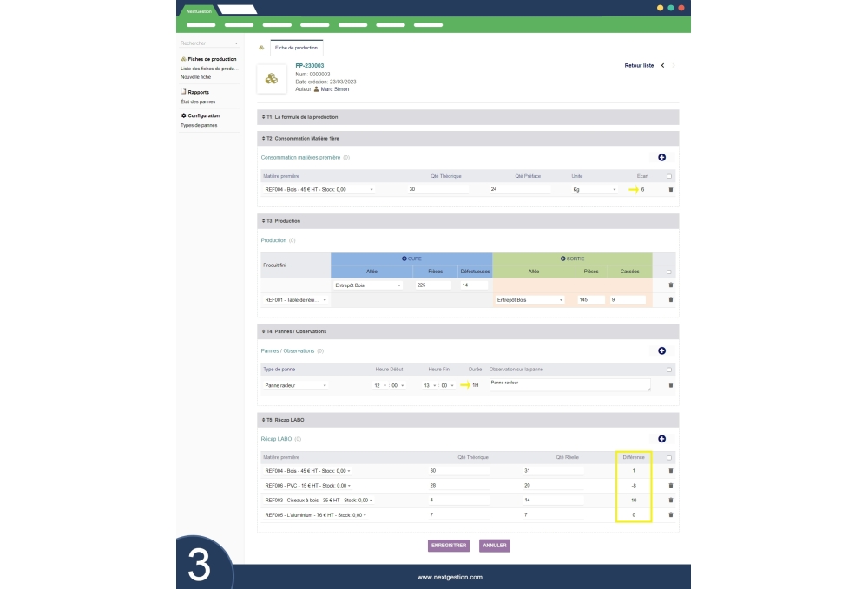The width and height of the screenshot is (868, 589).
Task: Go to previous record with left arrow
Action: pos(662,65)
